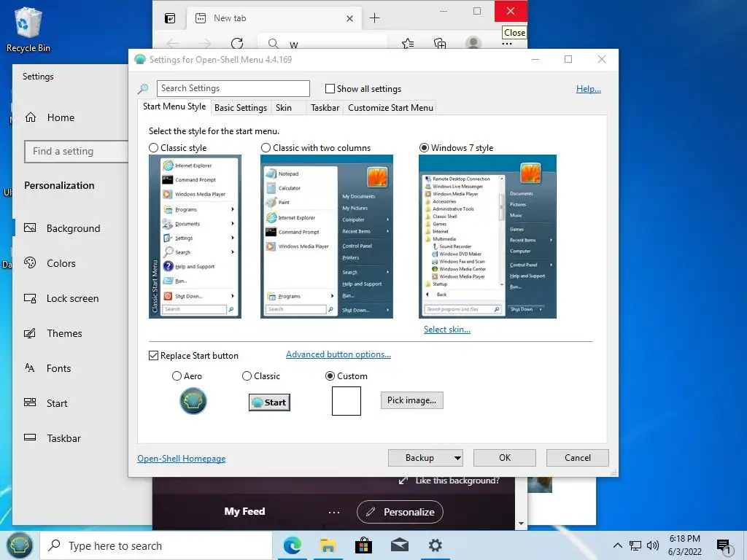This screenshot has height=560, width=747.
Task: Click the Edge profile avatar icon
Action: pyautogui.click(x=473, y=43)
